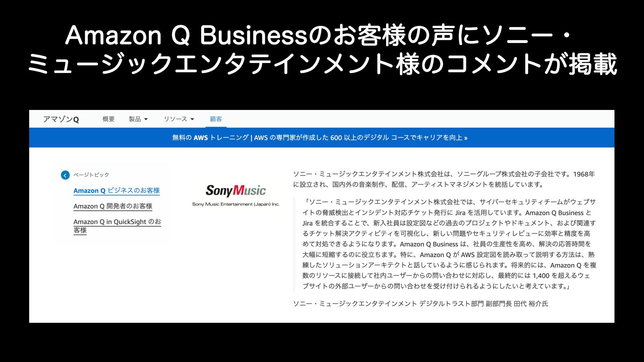
Task: Click the ページトピック label
Action: (x=91, y=175)
